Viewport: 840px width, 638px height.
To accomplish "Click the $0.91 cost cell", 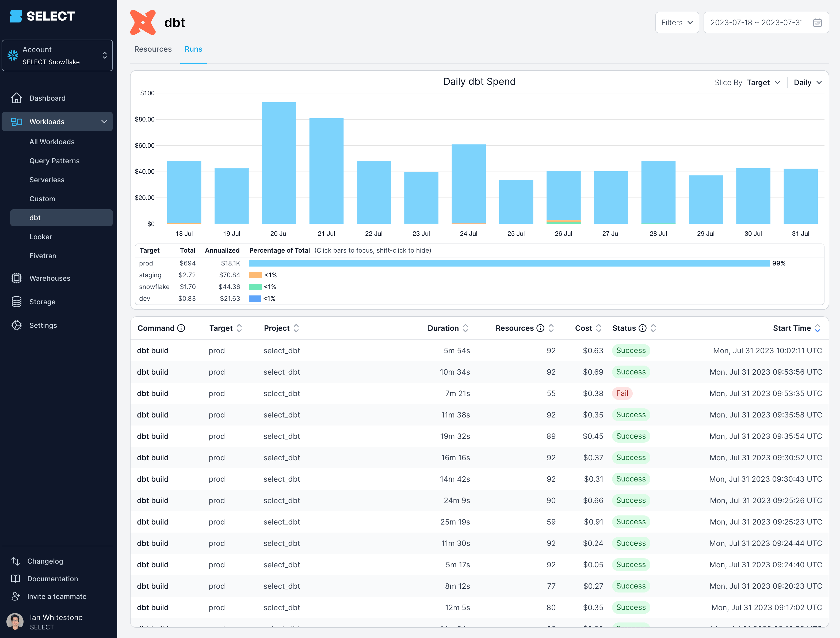I will tap(593, 522).
